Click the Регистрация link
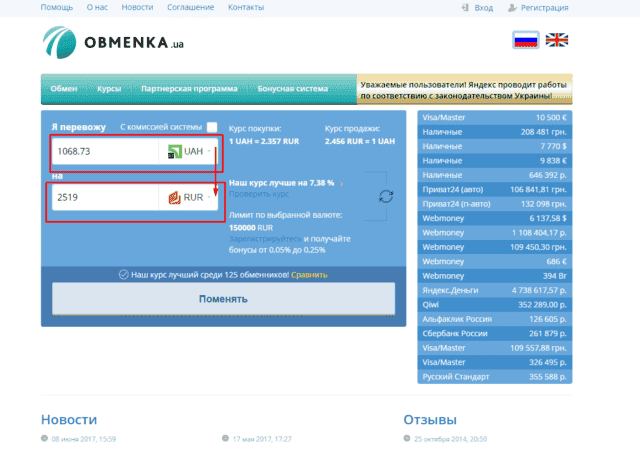This screenshot has width=640, height=452. [544, 8]
